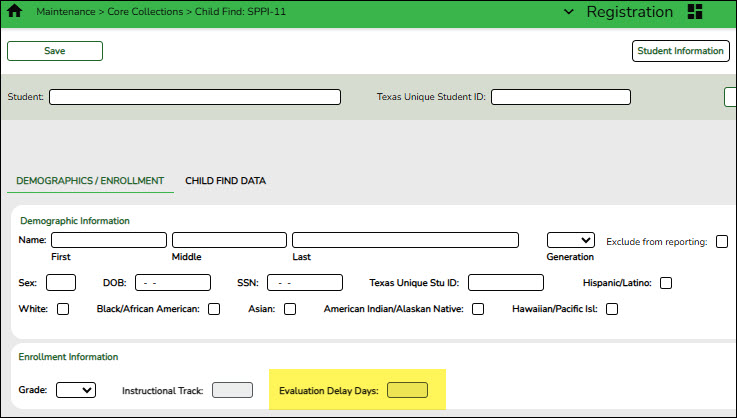
Task: Select the Demographics / Enrollment tab
Action: (90, 181)
